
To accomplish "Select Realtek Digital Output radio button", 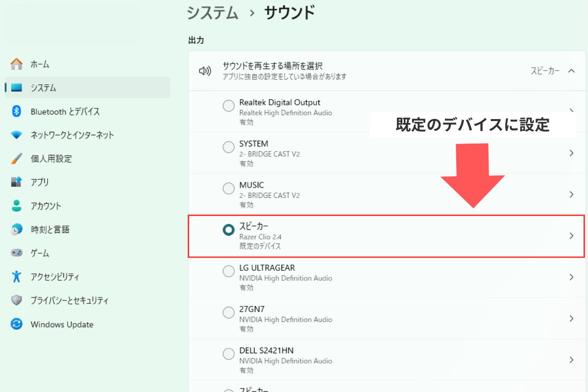I will (x=228, y=106).
